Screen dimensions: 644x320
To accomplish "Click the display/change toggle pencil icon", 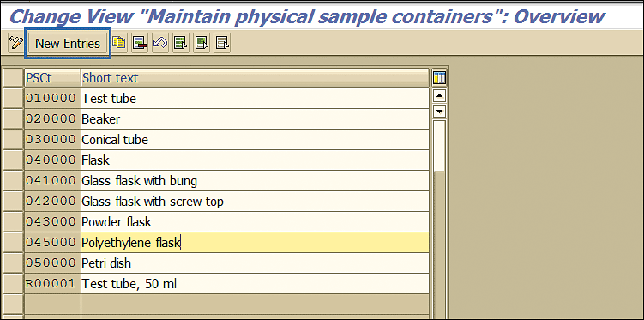I will [x=15, y=43].
